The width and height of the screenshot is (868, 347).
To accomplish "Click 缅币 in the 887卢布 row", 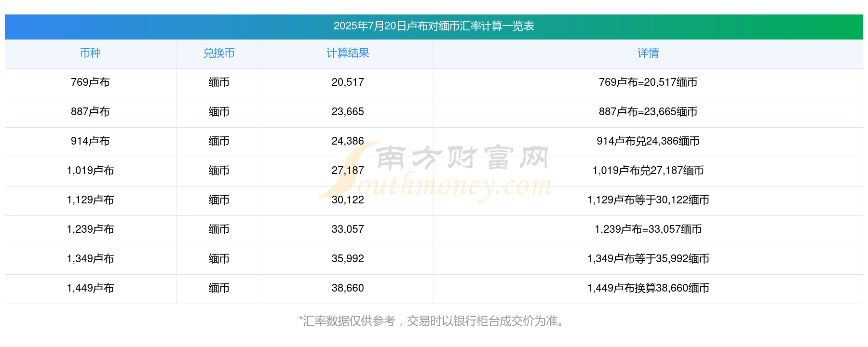I will pyautogui.click(x=219, y=112).
